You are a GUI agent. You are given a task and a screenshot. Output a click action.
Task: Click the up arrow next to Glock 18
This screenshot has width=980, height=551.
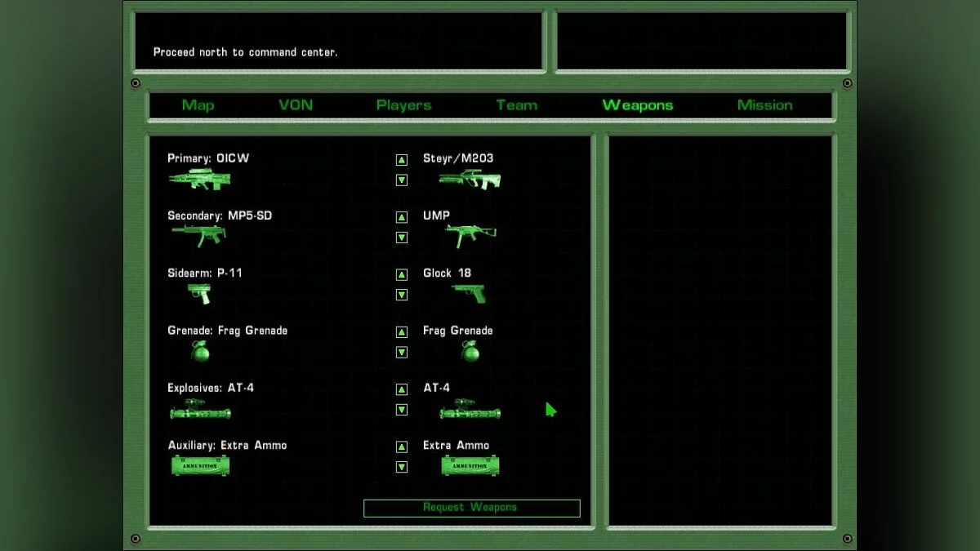click(x=402, y=274)
